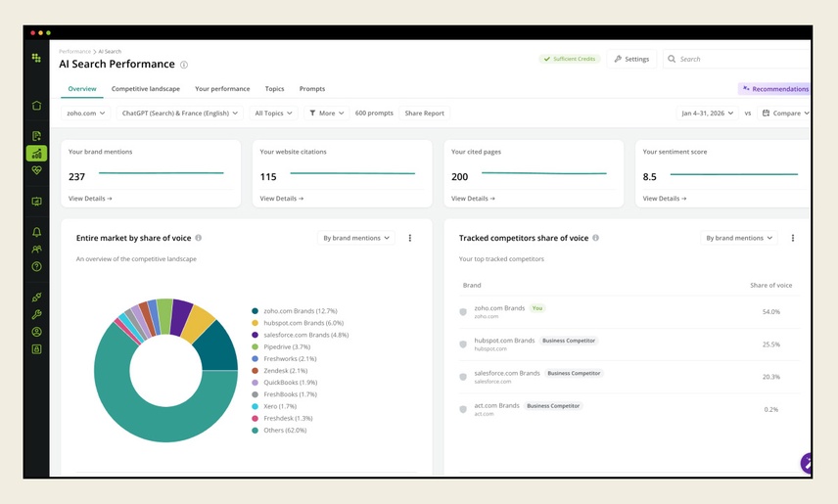Click the Settings button
The height and width of the screenshot is (504, 838).
(x=631, y=59)
